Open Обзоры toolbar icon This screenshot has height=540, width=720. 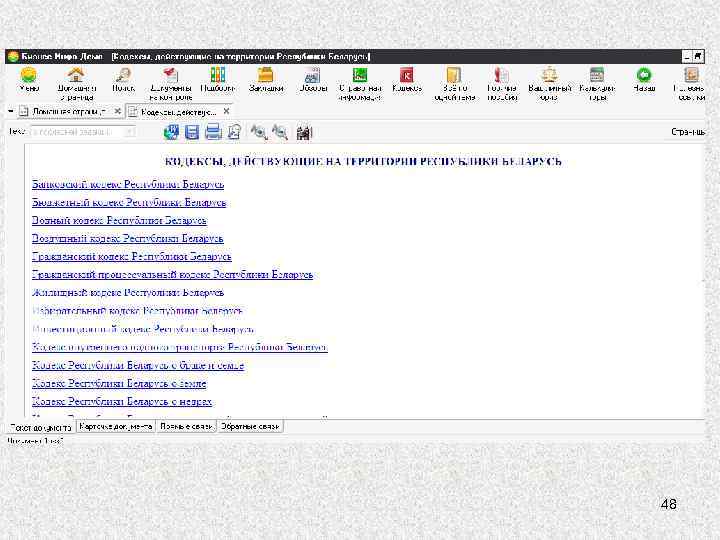[313, 75]
